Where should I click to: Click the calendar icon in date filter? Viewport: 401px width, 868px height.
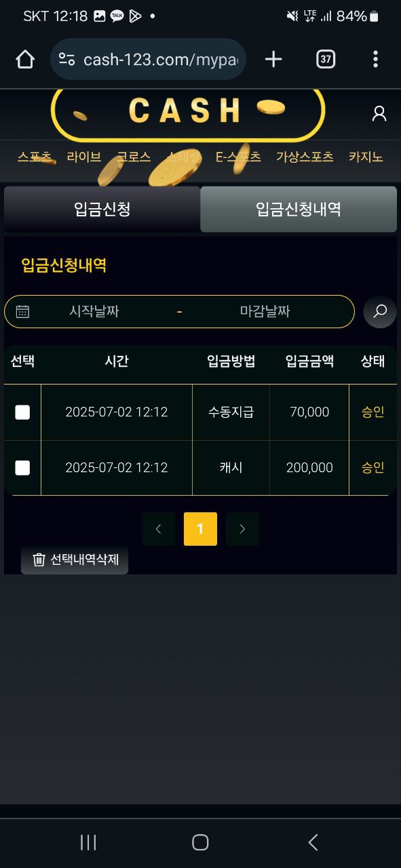(22, 311)
